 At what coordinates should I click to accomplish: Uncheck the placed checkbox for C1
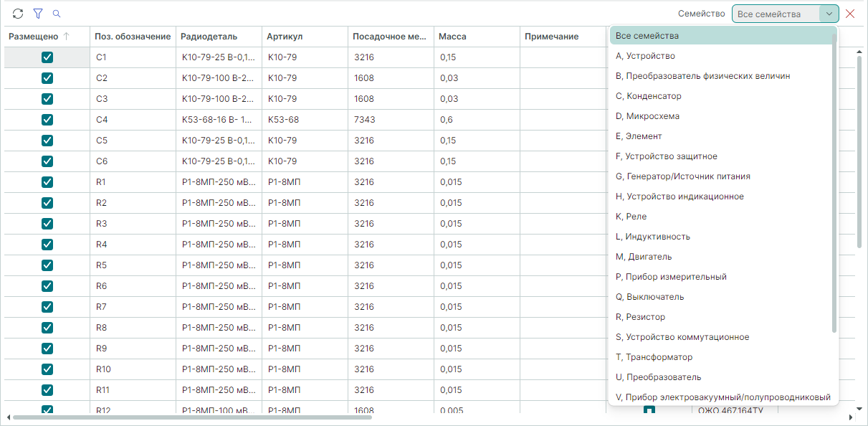pyautogui.click(x=47, y=57)
